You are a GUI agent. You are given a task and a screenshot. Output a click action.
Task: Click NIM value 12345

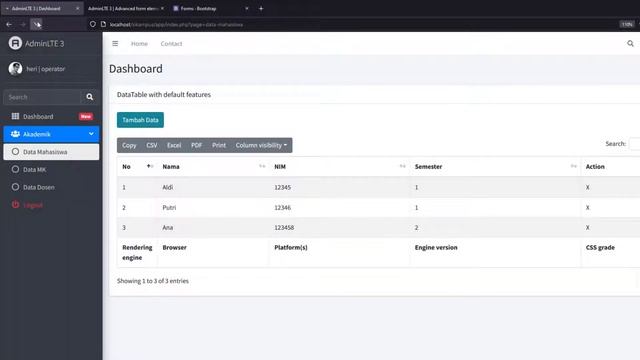pyautogui.click(x=282, y=187)
